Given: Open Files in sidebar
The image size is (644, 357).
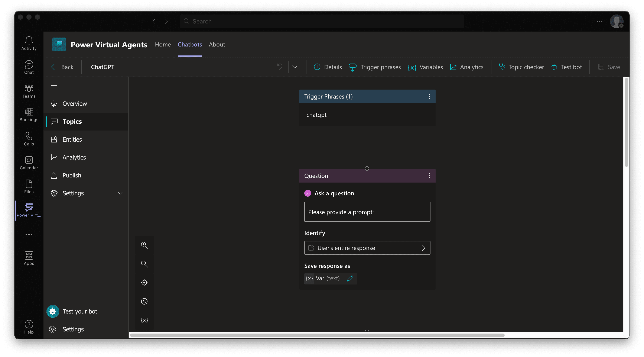Looking at the screenshot, I should point(29,187).
